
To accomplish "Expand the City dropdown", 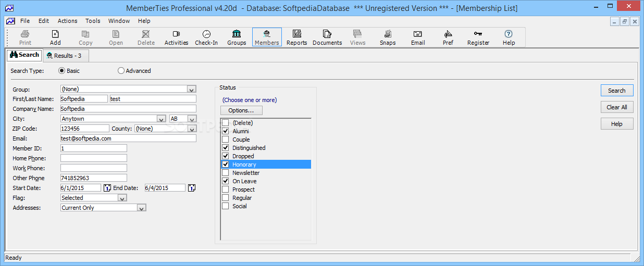I will [161, 119].
